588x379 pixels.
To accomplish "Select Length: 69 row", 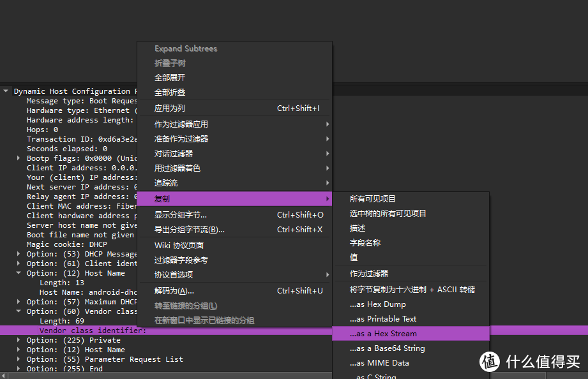I will pos(62,320).
